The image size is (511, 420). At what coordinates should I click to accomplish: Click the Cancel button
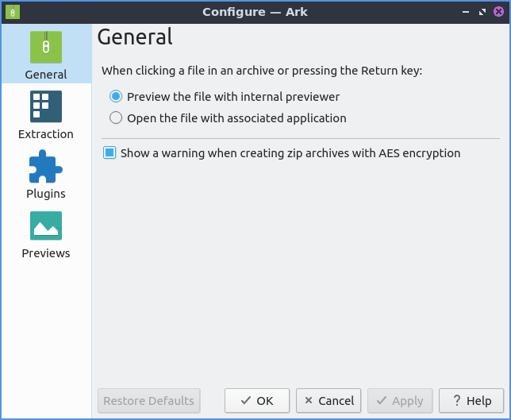[328, 401]
